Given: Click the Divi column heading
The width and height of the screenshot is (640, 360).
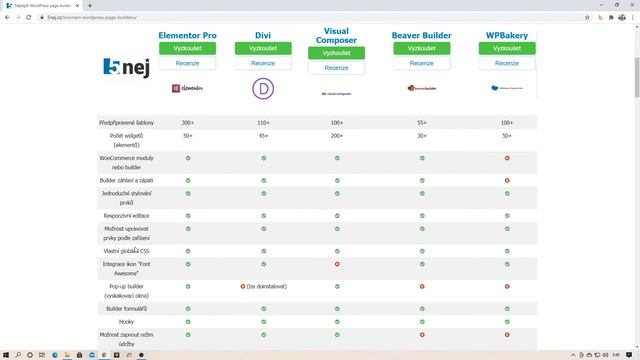Looking at the screenshot, I should [x=263, y=36].
